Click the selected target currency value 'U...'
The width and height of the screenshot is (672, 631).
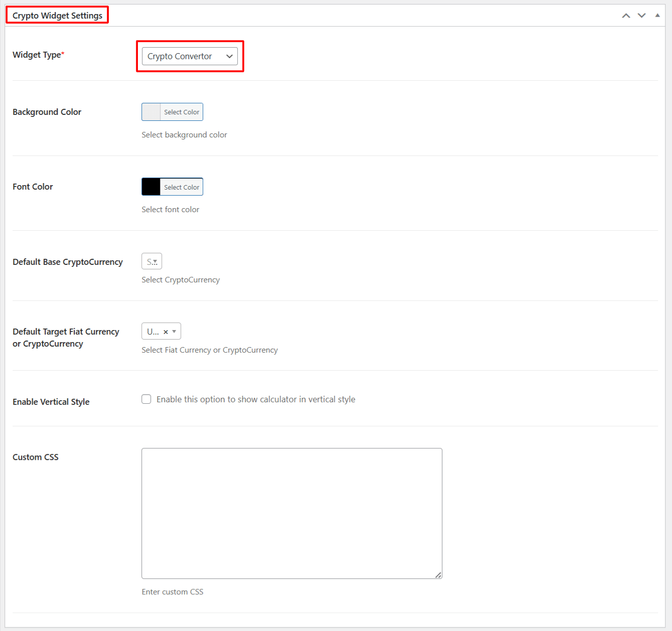tap(153, 332)
